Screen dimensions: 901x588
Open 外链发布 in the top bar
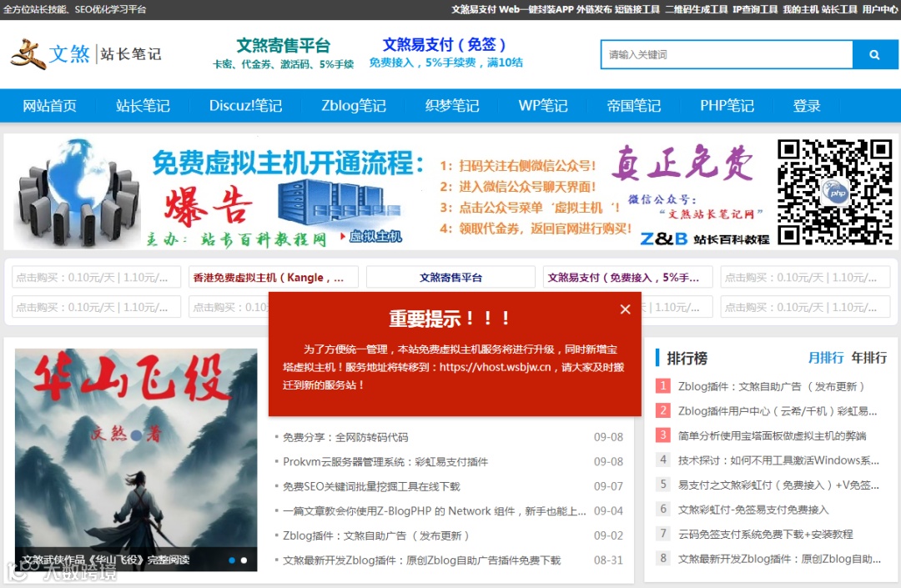click(594, 9)
